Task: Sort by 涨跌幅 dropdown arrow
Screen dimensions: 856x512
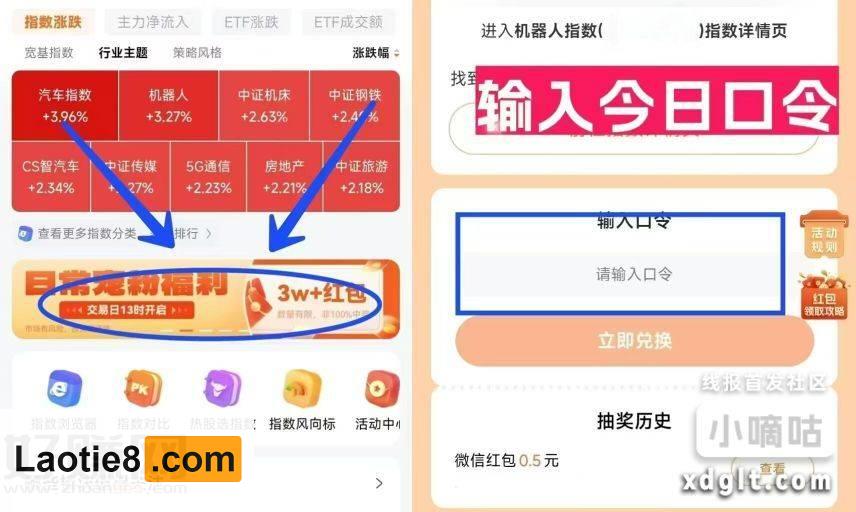Action: 397,53
